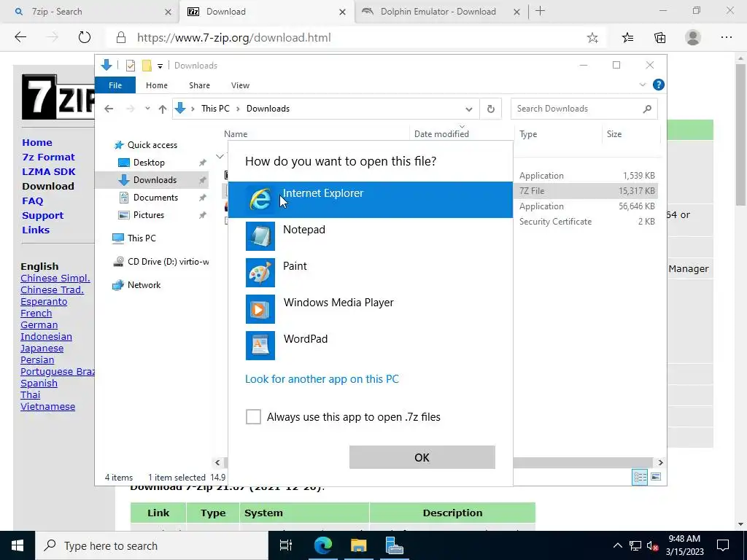
Task: Go back in File Explorer
Action: (109, 109)
